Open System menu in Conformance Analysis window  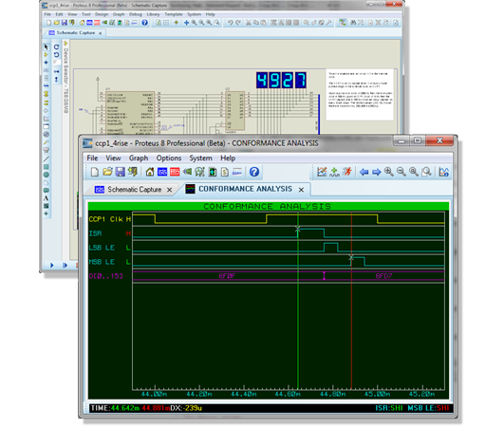200,158
